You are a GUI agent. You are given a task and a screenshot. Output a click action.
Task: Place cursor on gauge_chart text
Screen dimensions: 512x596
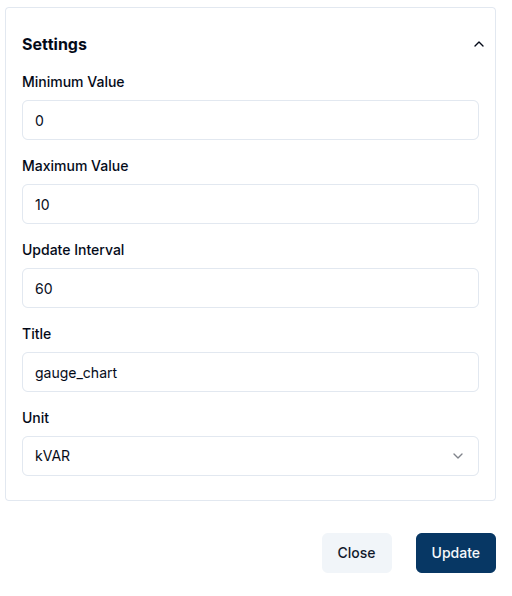76,373
